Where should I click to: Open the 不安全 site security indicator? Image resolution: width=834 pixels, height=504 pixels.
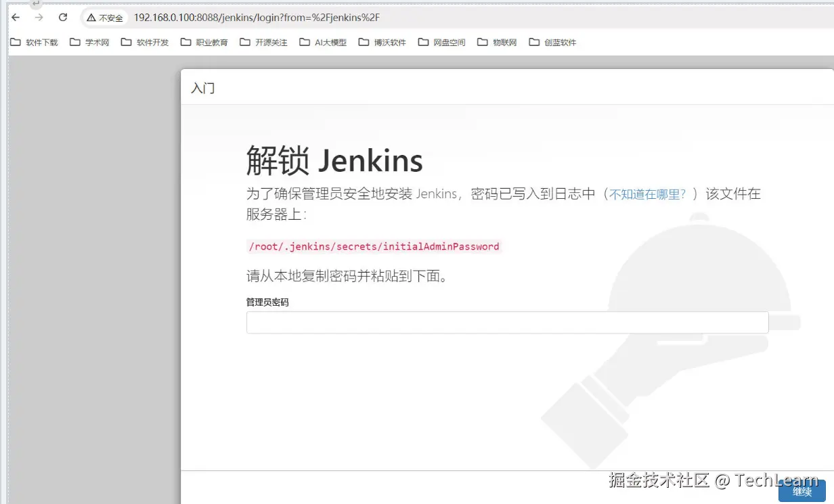[x=105, y=18]
